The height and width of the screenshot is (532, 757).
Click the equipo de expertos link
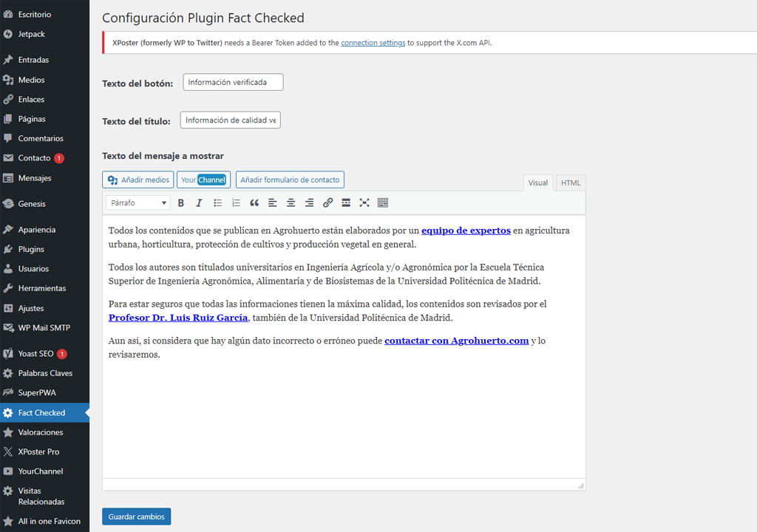tap(466, 231)
